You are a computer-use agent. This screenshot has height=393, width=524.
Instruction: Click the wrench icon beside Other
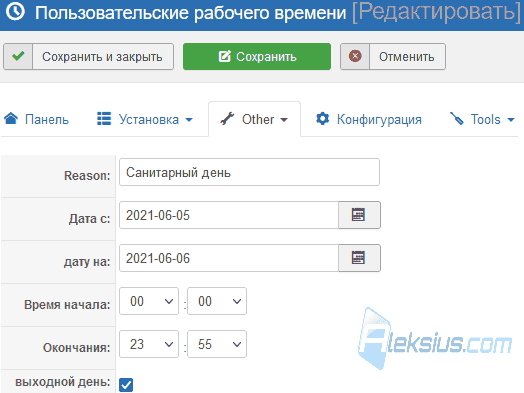click(227, 119)
